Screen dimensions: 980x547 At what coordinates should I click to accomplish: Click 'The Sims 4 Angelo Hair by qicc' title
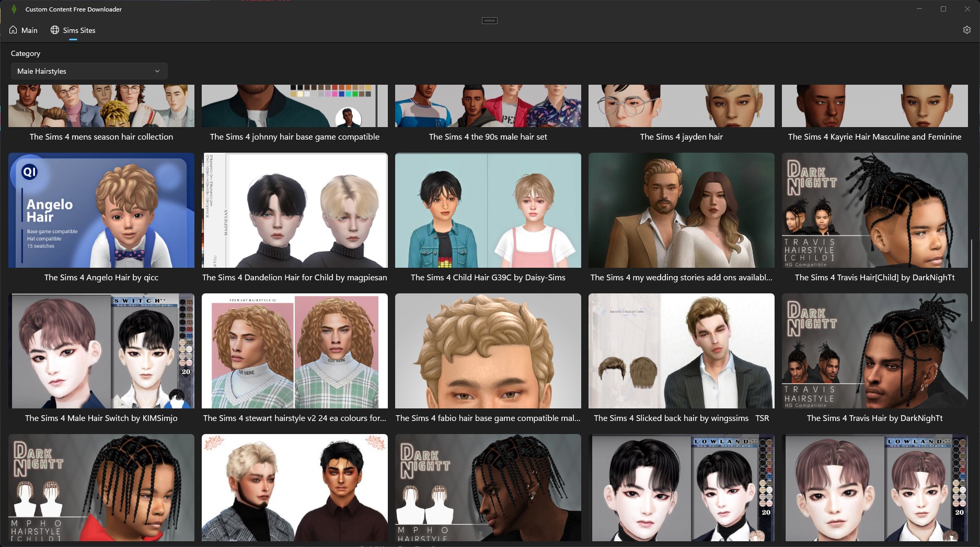click(x=101, y=278)
